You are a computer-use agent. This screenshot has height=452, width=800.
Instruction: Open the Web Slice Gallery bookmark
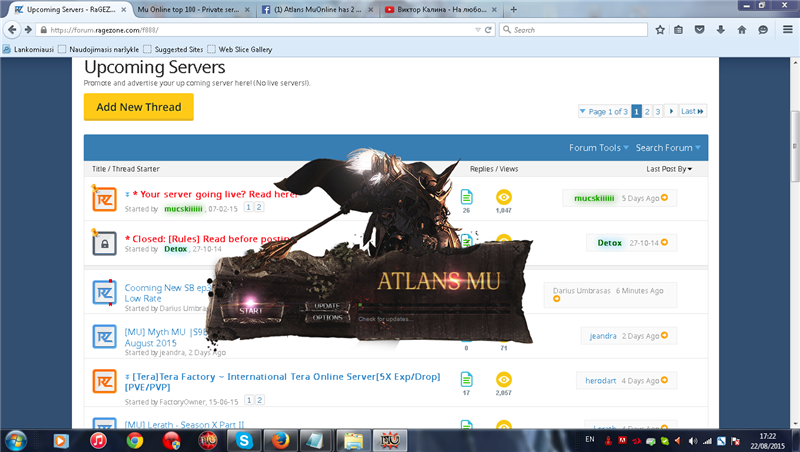240,49
